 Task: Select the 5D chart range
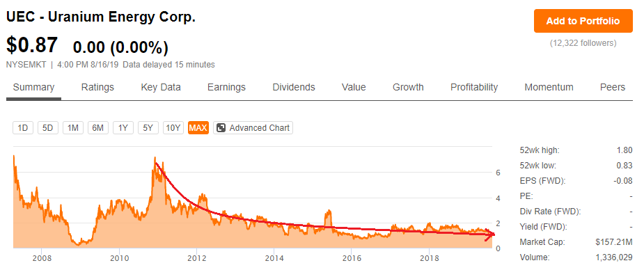(48, 127)
